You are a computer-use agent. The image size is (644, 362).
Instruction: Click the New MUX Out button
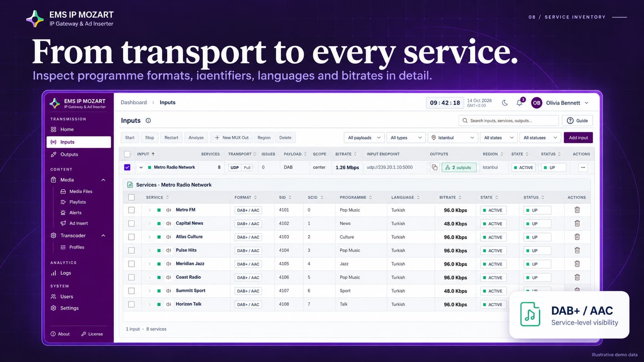(231, 138)
